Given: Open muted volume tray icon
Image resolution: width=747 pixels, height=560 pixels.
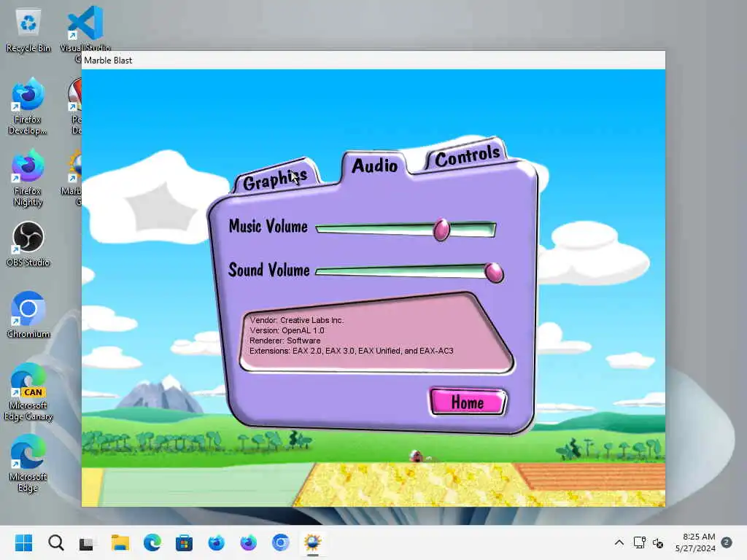Looking at the screenshot, I should 658,542.
